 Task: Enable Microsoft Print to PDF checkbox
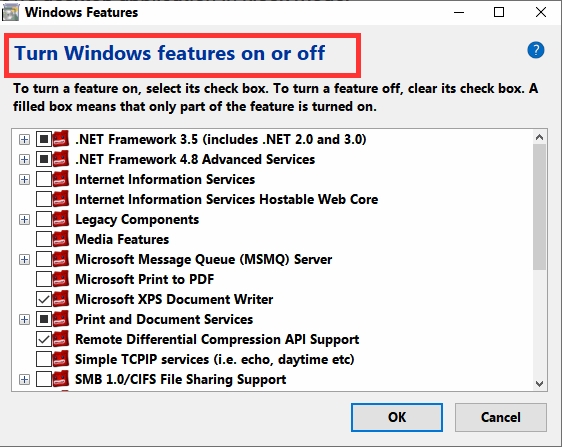44,279
